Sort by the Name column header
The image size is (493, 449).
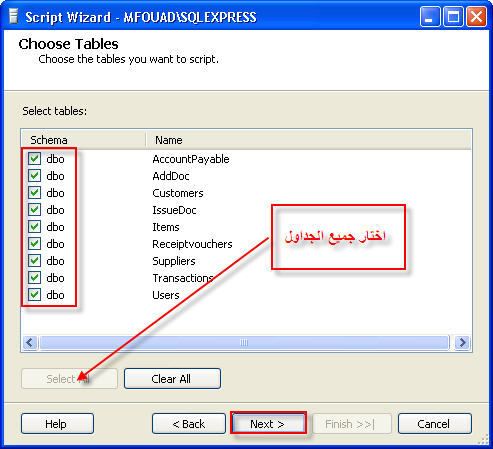point(308,140)
